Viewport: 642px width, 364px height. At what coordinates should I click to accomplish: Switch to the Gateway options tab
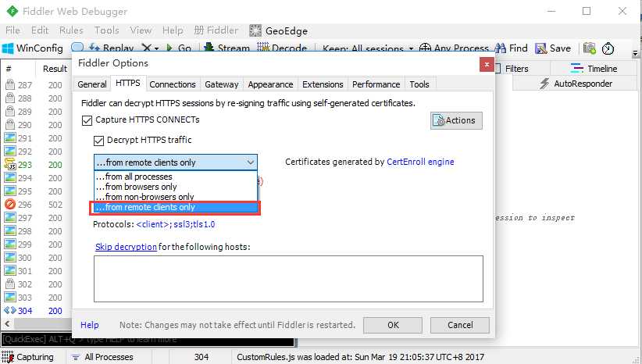click(222, 84)
